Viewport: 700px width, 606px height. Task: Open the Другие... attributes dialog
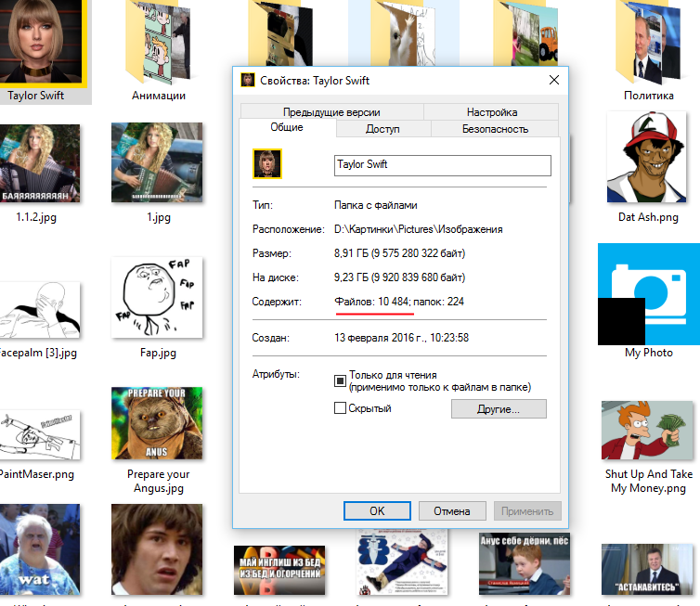499,408
